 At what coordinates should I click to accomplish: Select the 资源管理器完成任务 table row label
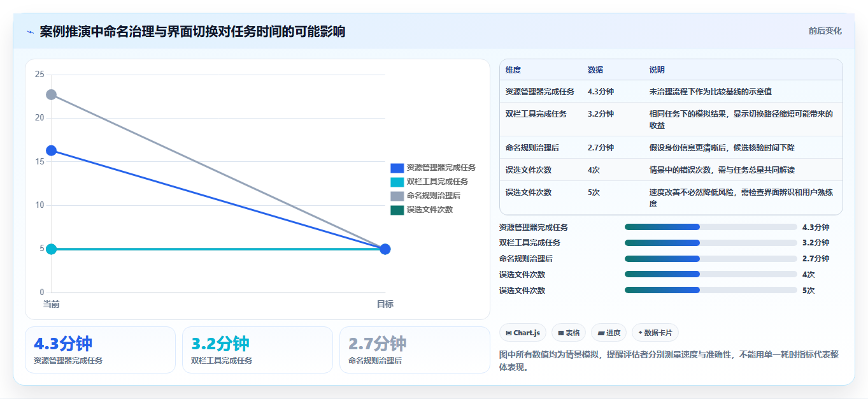click(540, 92)
